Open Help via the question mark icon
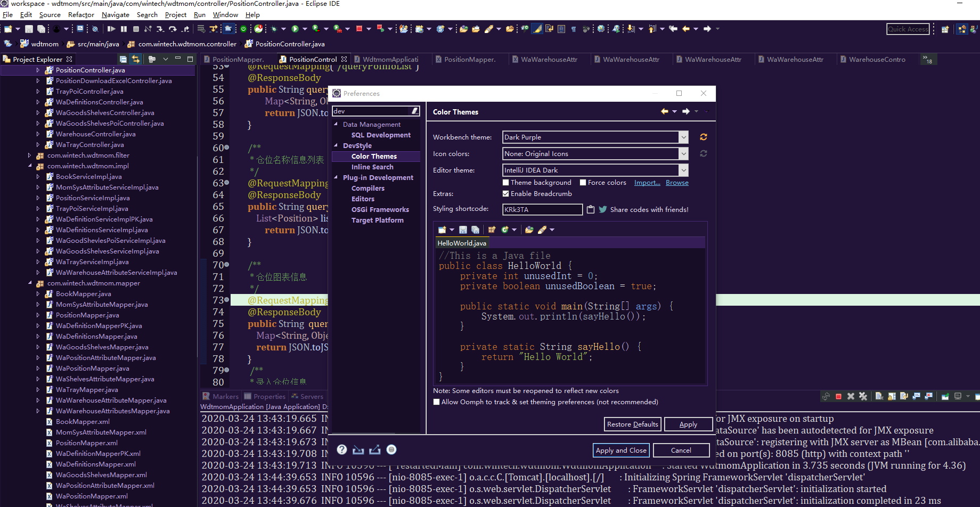The width and height of the screenshot is (980, 507). pos(341,449)
